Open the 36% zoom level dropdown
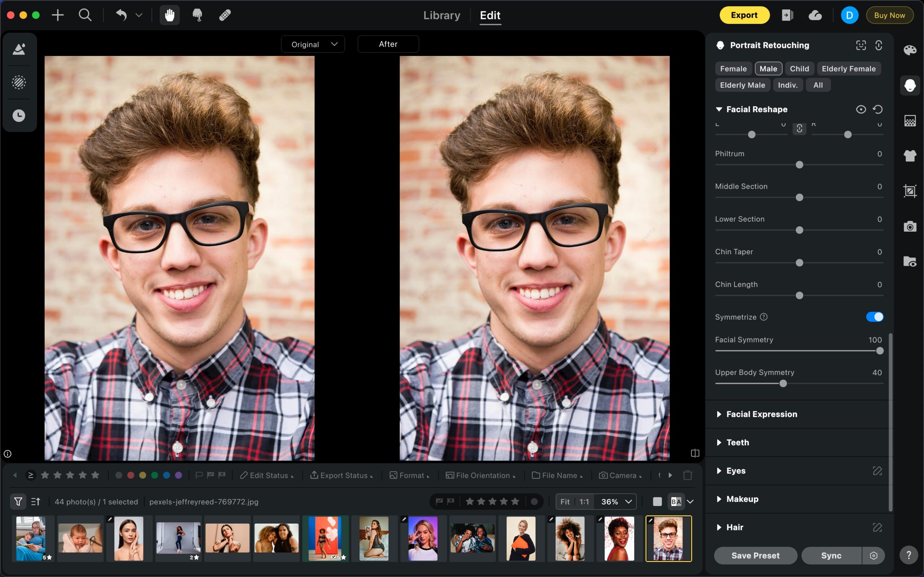The height and width of the screenshot is (577, 924). pyautogui.click(x=616, y=502)
